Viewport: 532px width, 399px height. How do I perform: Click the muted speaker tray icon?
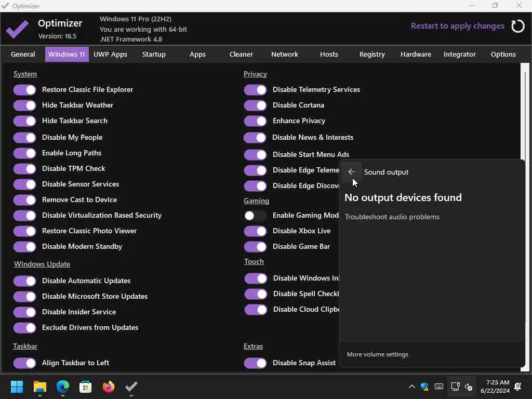(469, 387)
